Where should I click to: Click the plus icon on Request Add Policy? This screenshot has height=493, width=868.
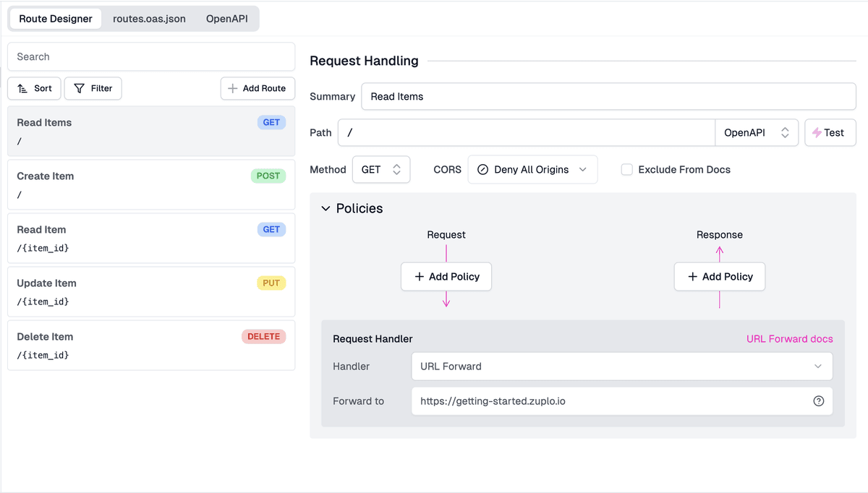420,277
